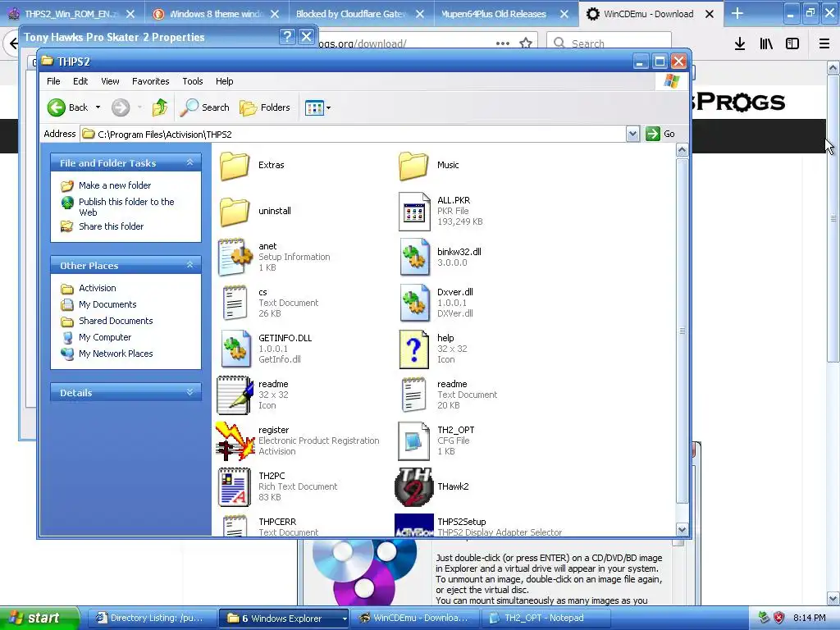Open Search in the Explorer toolbar

204,107
